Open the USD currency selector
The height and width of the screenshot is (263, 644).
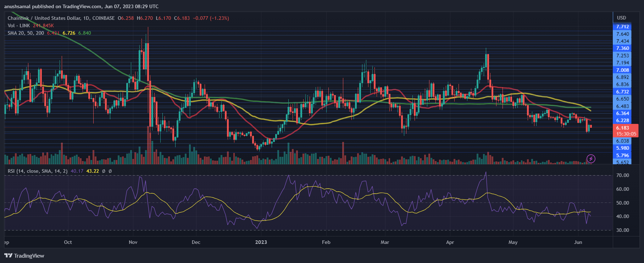pyautogui.click(x=621, y=18)
